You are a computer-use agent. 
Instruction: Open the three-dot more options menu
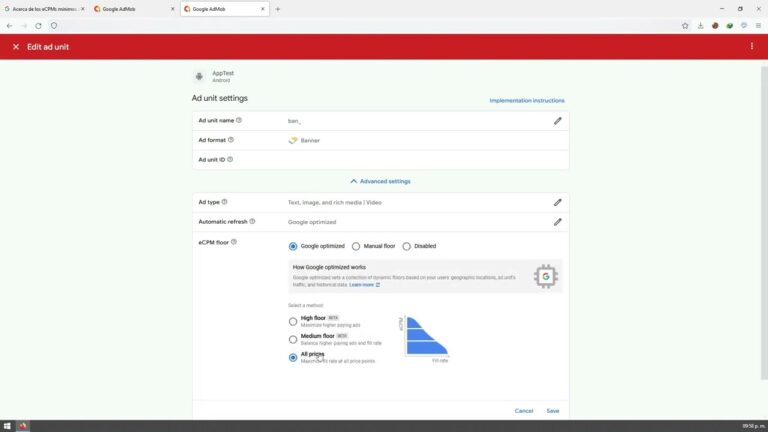(x=752, y=47)
